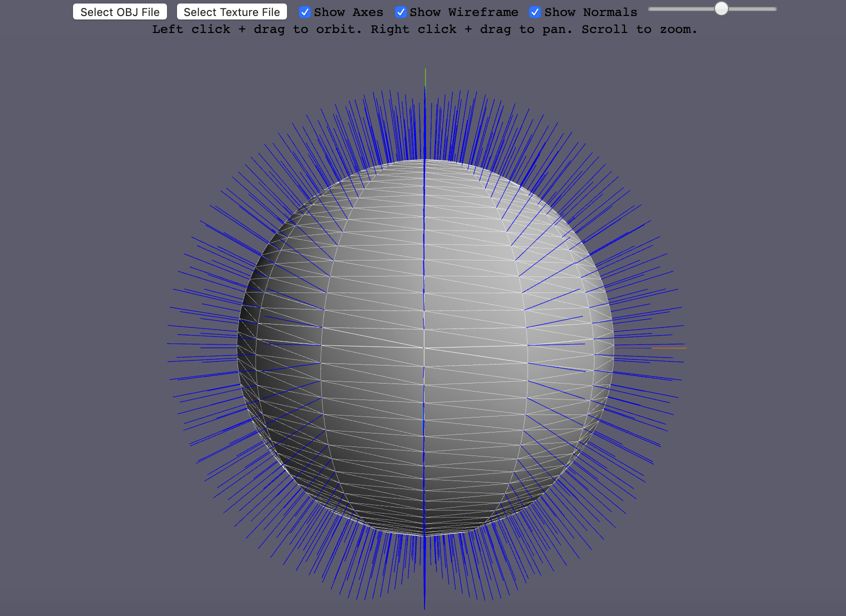
Task: Click the top pole of the sphere mesh
Action: (424, 160)
